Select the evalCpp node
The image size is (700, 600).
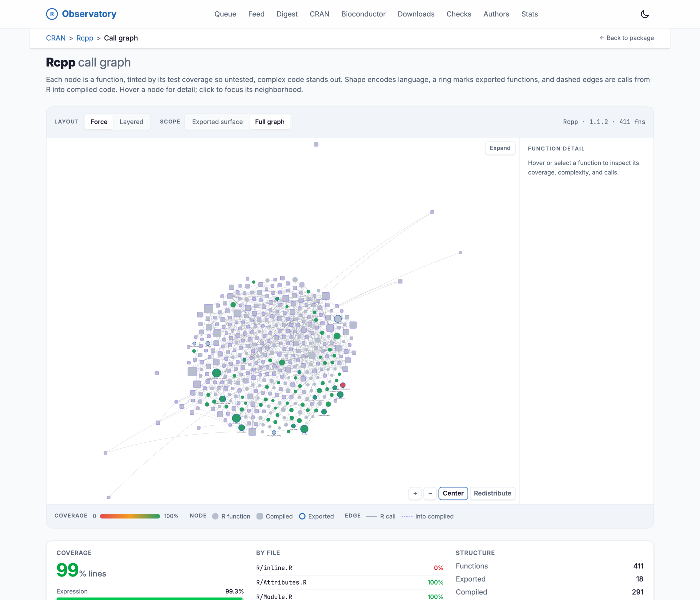coord(208,343)
